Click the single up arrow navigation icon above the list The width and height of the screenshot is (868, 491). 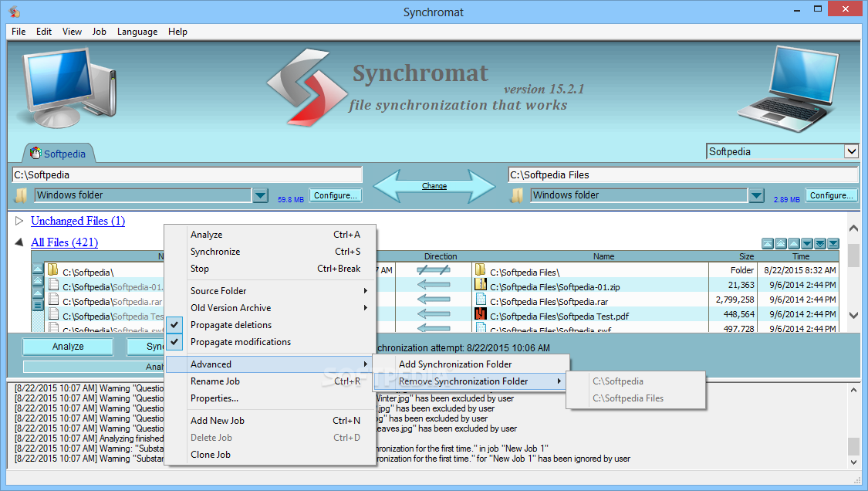[794, 244]
